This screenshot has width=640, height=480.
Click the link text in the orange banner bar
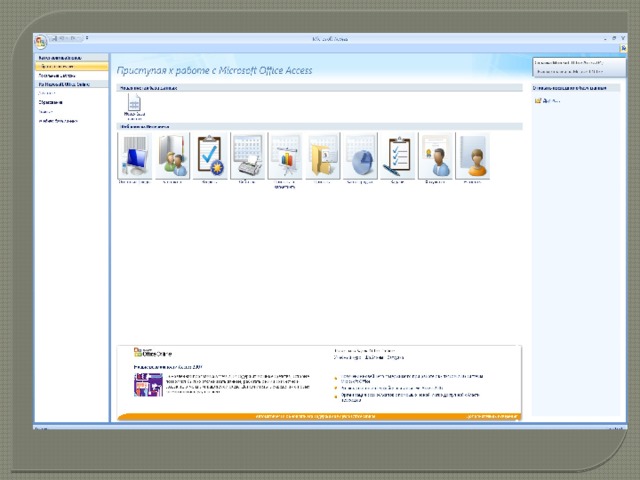tap(316, 417)
